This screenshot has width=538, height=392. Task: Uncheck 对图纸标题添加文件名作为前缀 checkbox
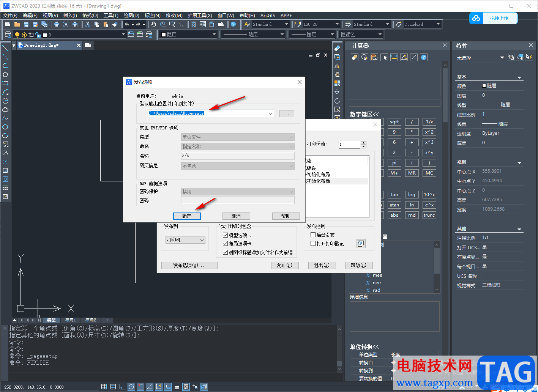pos(225,252)
